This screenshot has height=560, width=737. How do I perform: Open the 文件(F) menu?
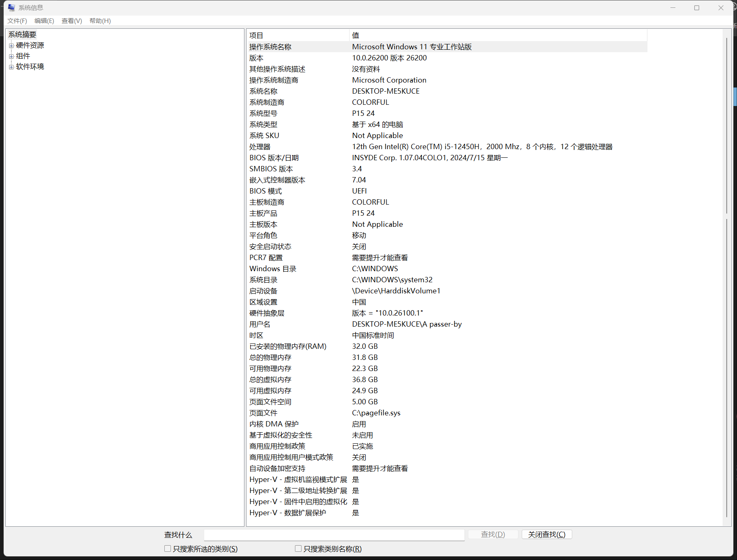point(17,21)
